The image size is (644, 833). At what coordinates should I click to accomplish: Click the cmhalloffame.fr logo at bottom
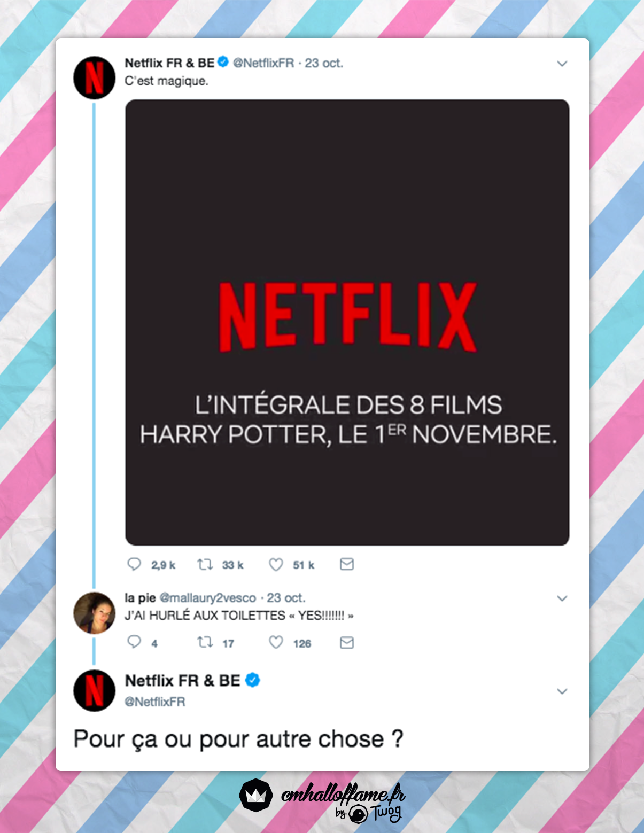(322, 800)
